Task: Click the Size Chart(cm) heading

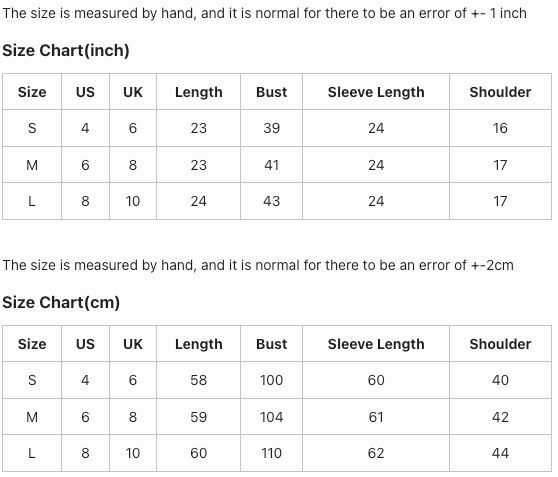Action: coord(61,303)
